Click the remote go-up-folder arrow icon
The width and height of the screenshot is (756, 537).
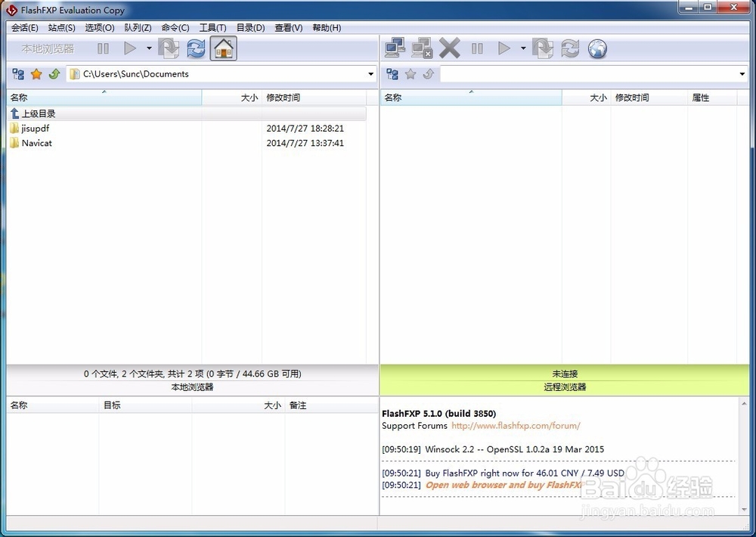point(429,74)
